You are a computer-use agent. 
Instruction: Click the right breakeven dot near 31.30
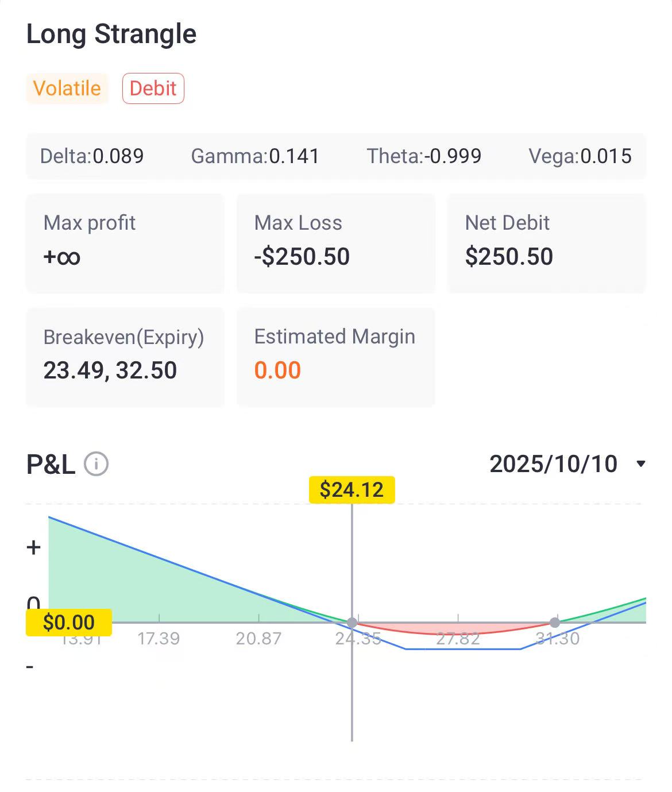coord(554,623)
